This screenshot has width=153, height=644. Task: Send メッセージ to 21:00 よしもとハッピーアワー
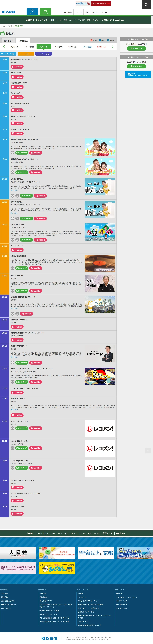pos(22,382)
